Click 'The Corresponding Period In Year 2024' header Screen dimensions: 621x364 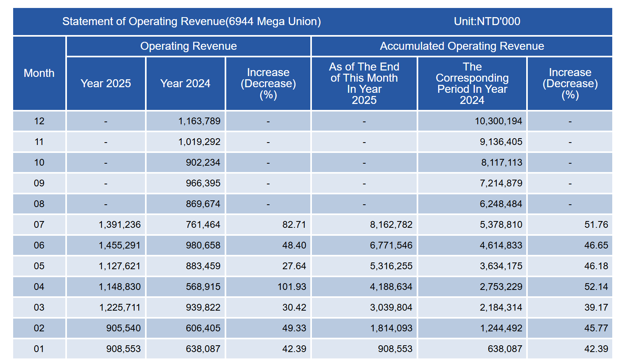click(472, 84)
